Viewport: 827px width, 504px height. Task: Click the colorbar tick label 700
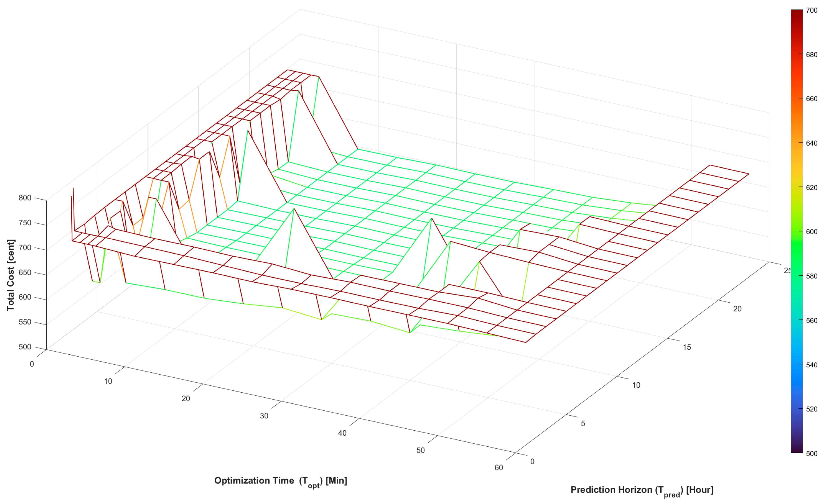coord(811,10)
